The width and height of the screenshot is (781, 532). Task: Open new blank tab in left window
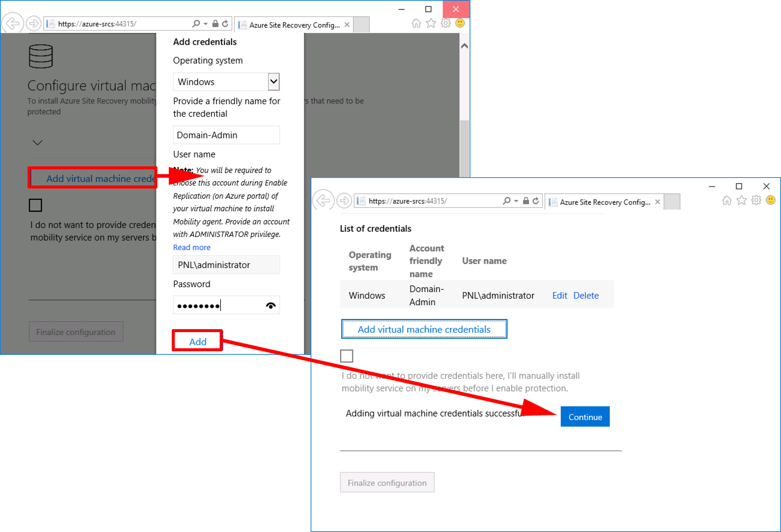[x=361, y=25]
